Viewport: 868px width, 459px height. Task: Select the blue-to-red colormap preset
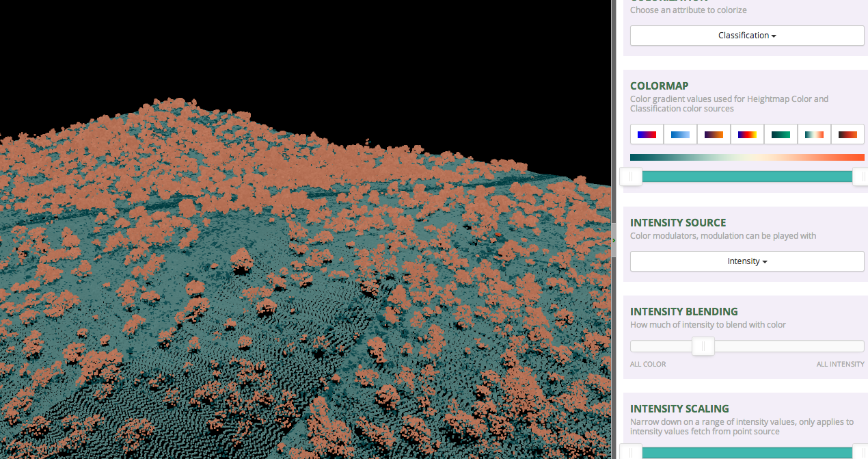647,134
